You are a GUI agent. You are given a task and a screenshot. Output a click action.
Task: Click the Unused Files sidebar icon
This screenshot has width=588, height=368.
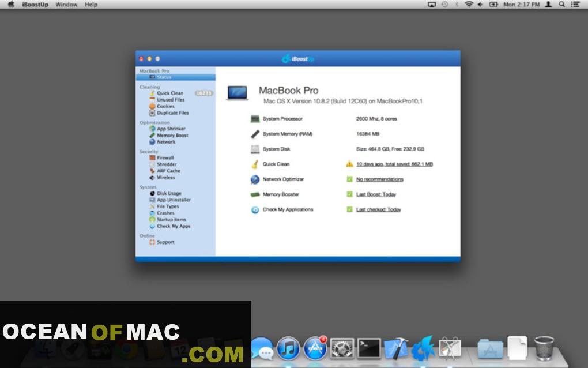[152, 99]
